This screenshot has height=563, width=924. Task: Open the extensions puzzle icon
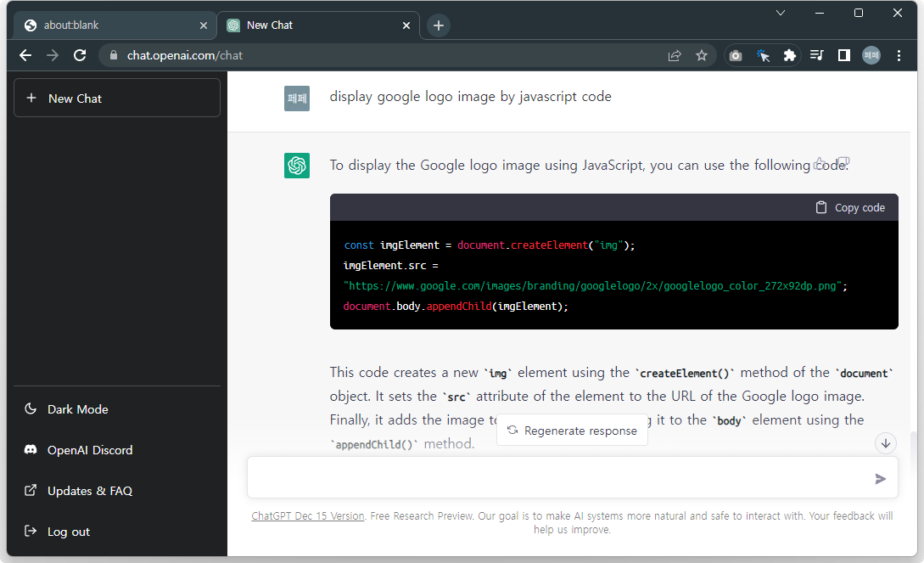(790, 55)
